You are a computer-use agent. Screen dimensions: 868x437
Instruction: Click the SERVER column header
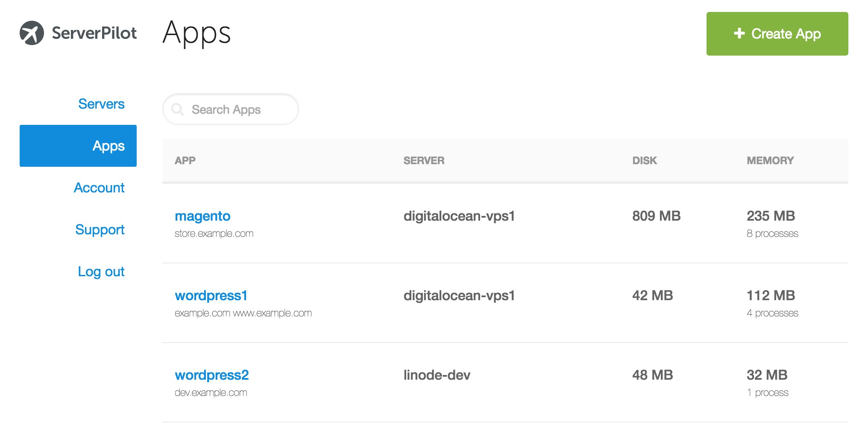click(424, 160)
